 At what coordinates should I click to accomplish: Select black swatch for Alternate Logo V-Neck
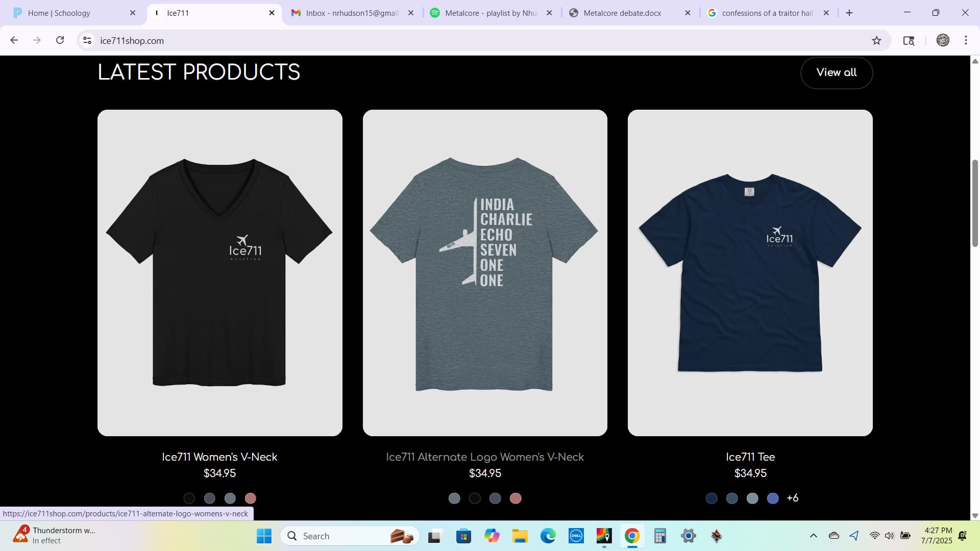tap(475, 498)
